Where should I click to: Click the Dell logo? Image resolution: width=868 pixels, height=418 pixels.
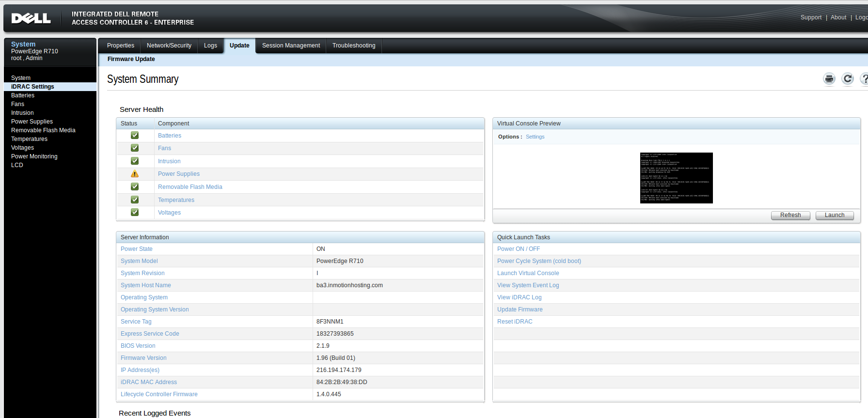tap(31, 18)
